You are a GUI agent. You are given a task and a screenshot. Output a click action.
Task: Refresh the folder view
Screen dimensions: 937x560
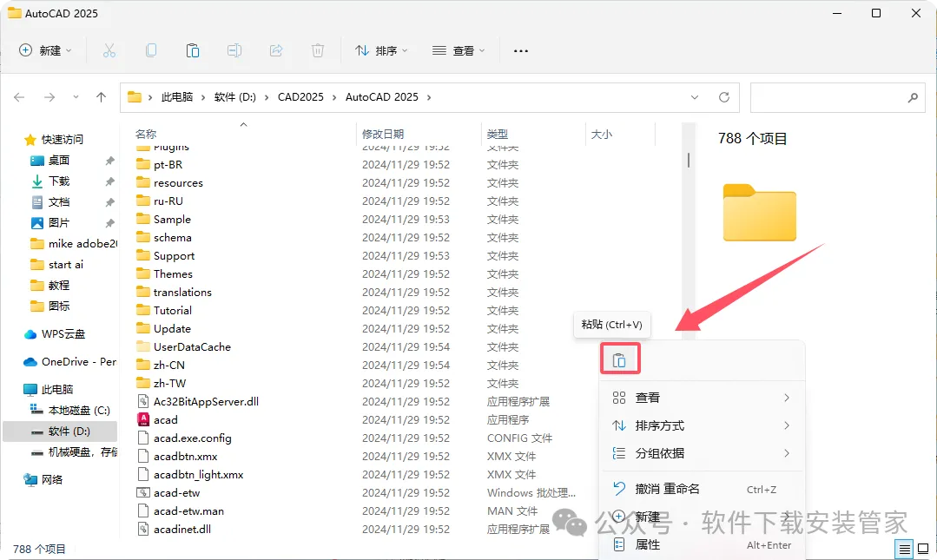(724, 97)
